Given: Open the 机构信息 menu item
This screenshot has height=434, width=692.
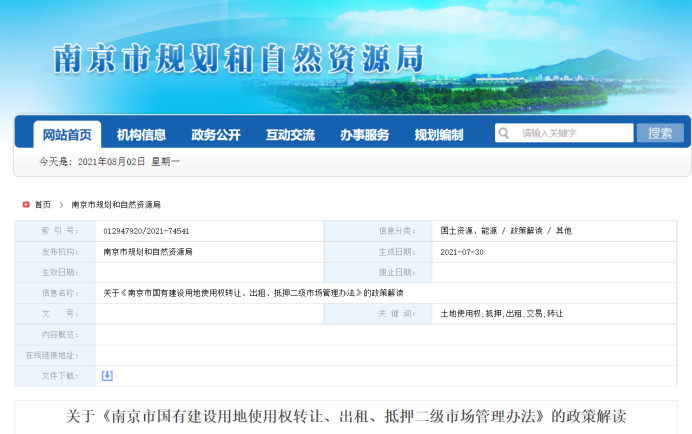Looking at the screenshot, I should click(x=141, y=135).
